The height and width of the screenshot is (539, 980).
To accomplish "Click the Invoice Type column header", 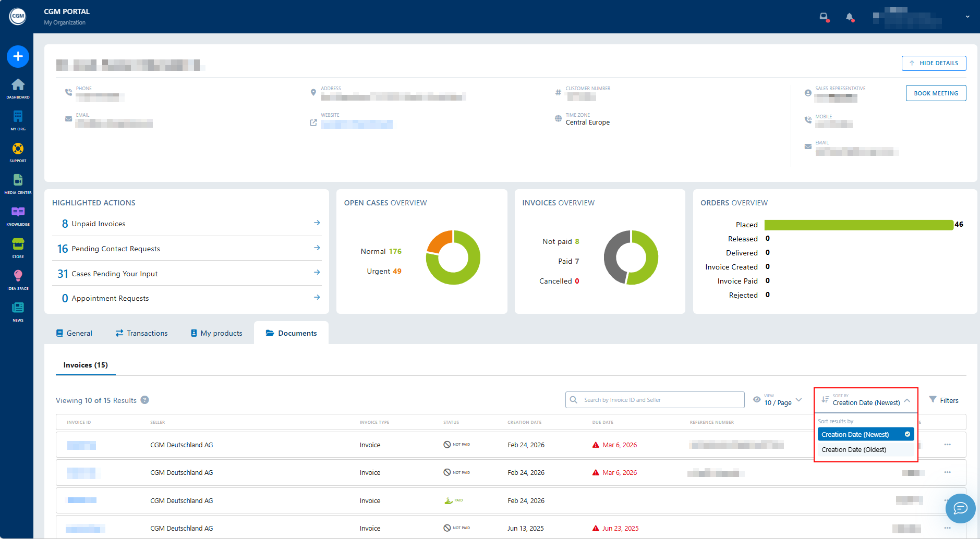I will (x=374, y=422).
